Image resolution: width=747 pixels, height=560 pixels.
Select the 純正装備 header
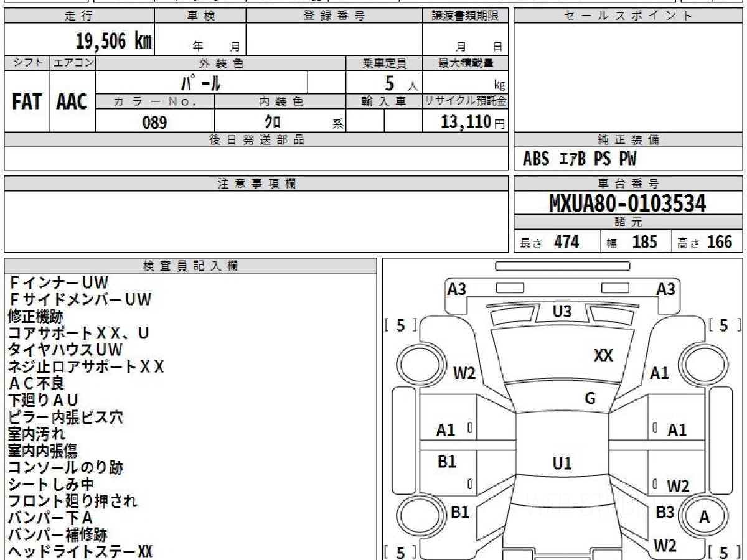[628, 140]
